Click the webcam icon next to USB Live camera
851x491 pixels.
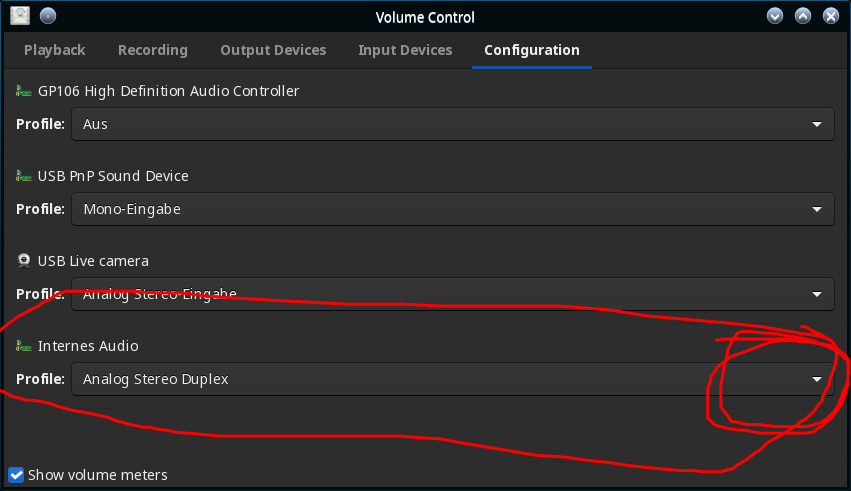pyautogui.click(x=23, y=261)
